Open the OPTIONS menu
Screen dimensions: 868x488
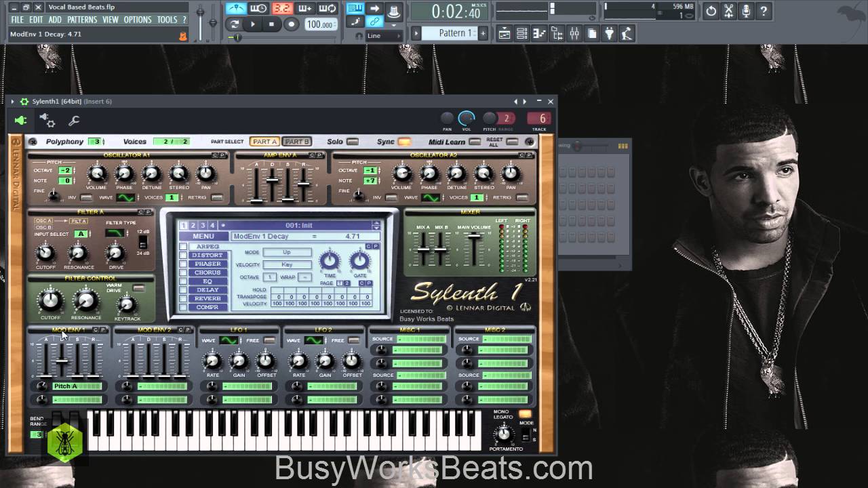[x=138, y=20]
